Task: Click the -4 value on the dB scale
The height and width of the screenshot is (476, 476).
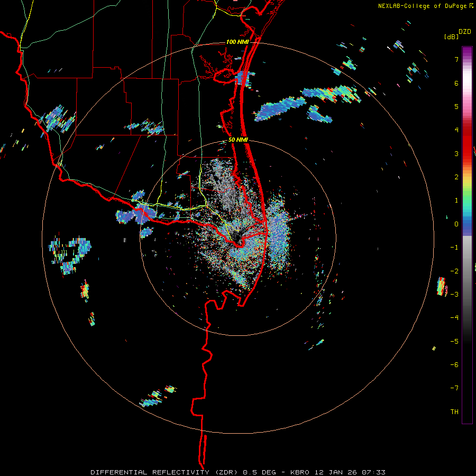Action: pos(454,318)
